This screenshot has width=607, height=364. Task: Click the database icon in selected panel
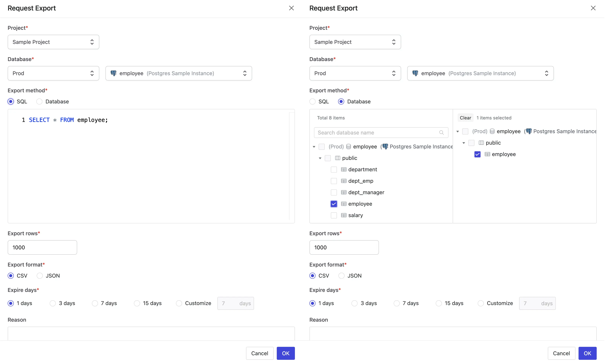click(x=492, y=131)
